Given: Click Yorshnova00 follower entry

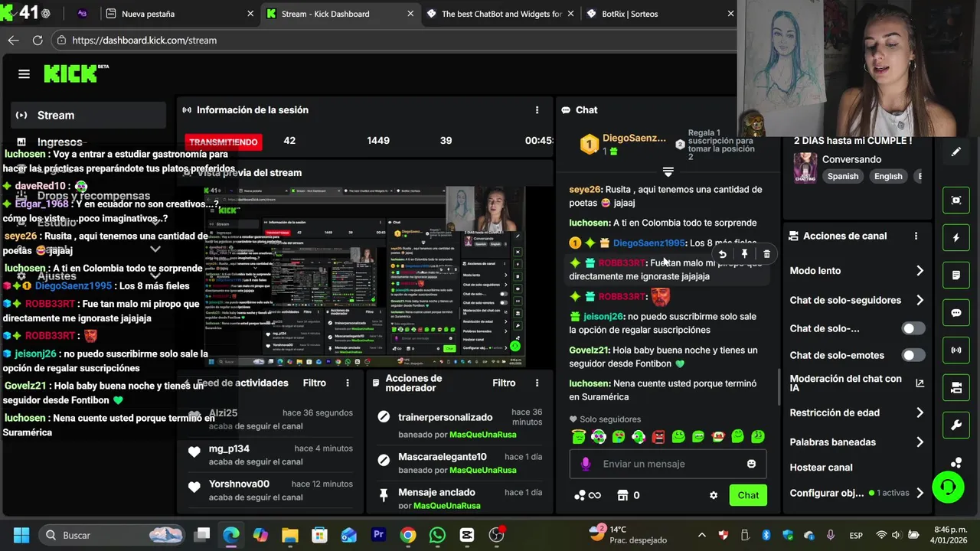Looking at the screenshot, I should [270, 491].
